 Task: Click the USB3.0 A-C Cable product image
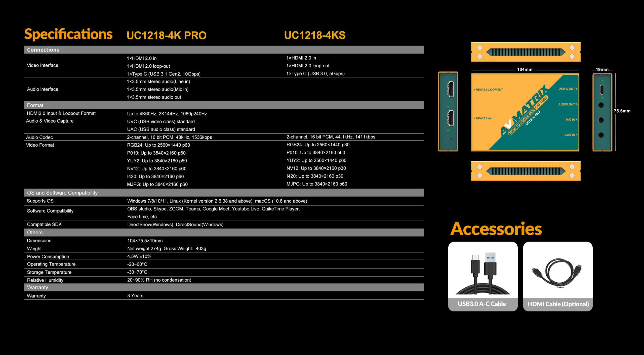[483, 270]
